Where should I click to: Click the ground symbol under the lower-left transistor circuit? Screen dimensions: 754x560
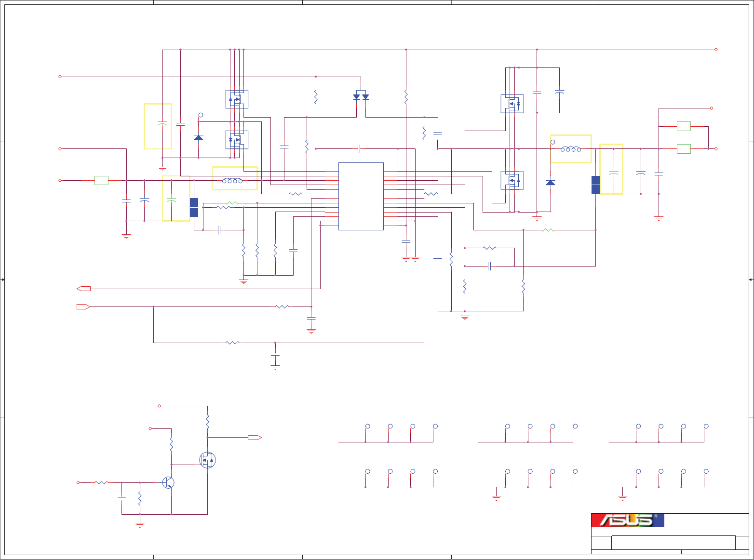click(x=140, y=525)
